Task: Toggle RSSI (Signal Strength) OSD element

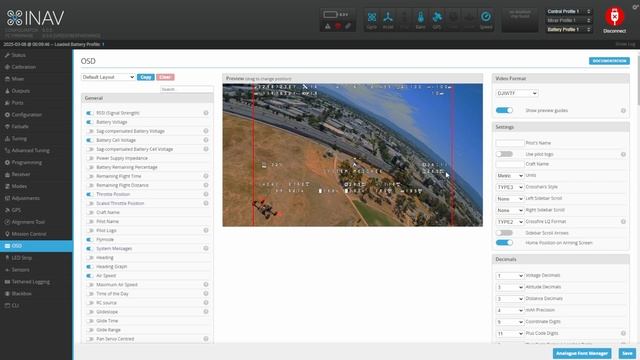Action: coord(90,113)
